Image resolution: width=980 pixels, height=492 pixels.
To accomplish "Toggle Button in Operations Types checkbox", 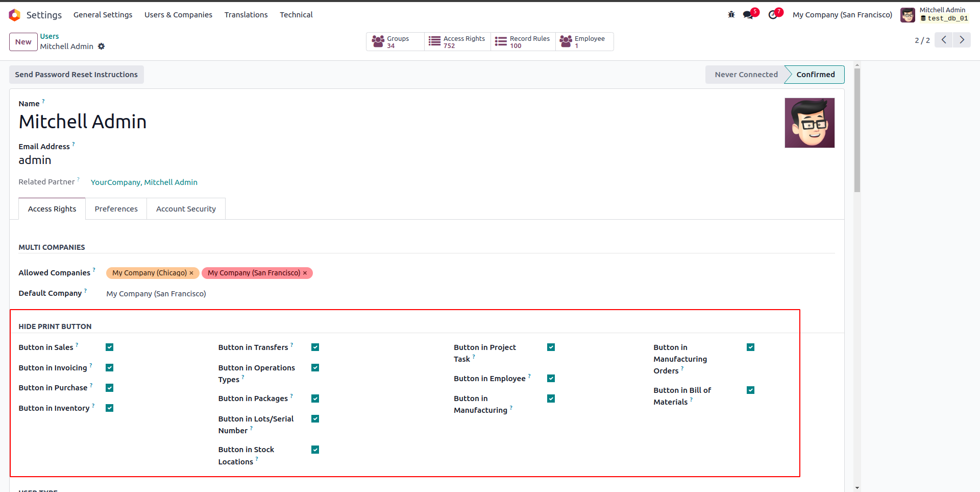I will tap(315, 368).
